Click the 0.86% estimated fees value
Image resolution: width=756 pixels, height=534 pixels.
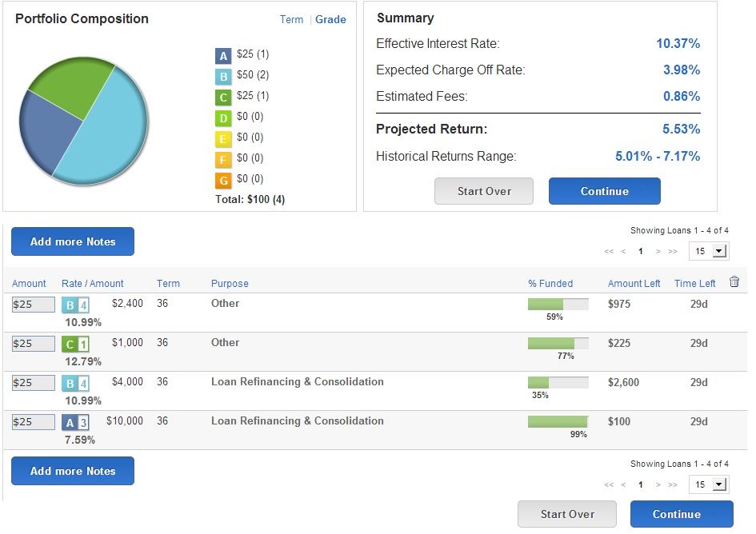(682, 97)
